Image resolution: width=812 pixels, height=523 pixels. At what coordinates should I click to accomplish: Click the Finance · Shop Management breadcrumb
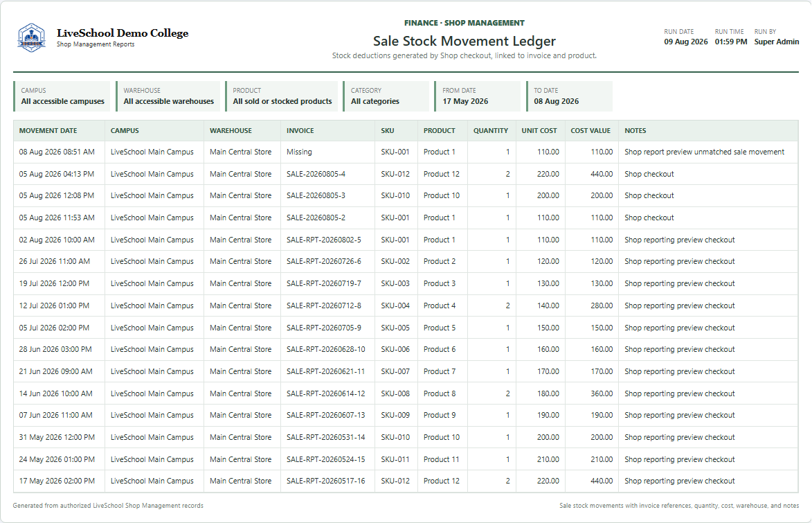(464, 23)
